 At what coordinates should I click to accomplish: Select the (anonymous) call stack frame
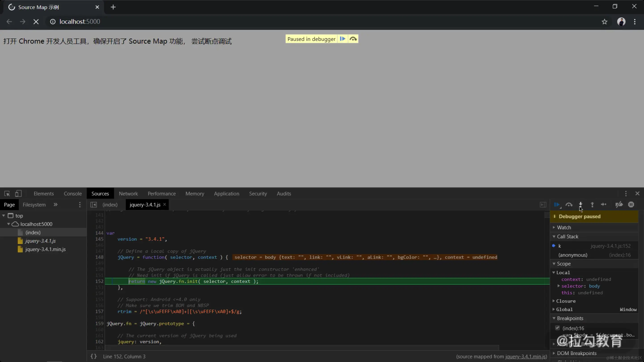594,255
